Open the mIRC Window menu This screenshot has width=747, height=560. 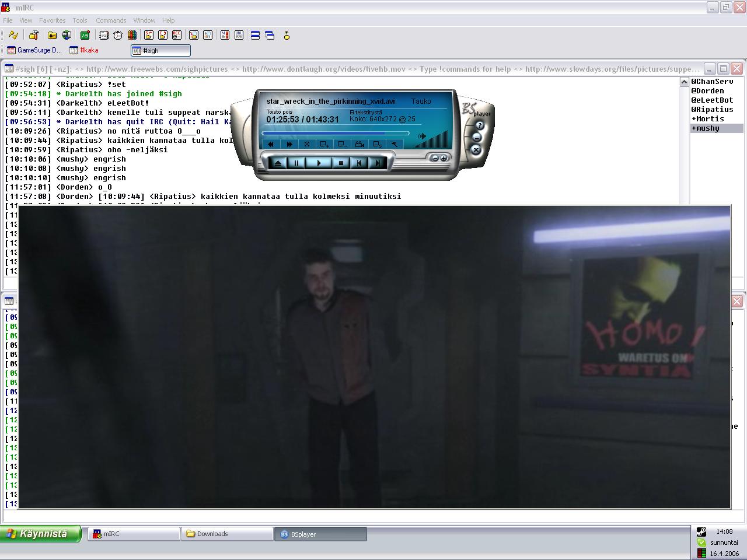click(144, 20)
